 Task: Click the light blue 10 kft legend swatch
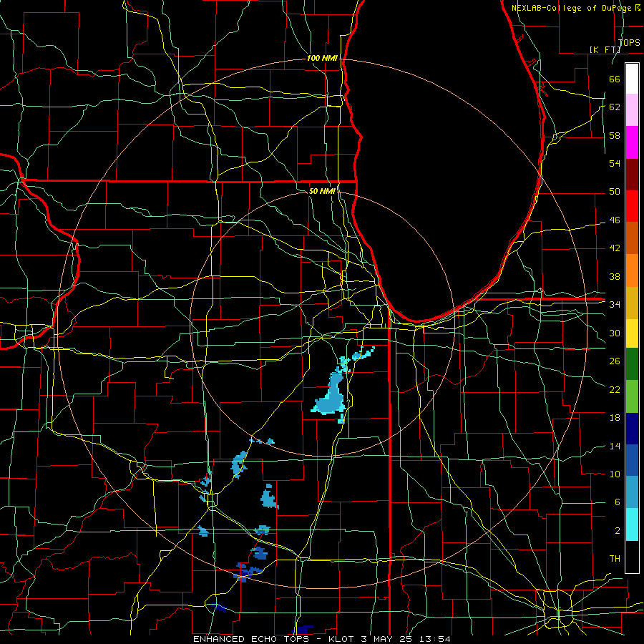(x=632, y=492)
